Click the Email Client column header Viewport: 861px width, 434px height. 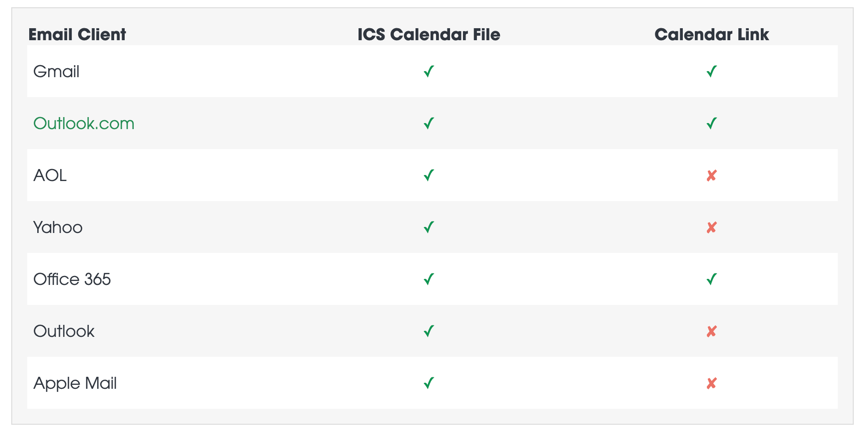[77, 35]
